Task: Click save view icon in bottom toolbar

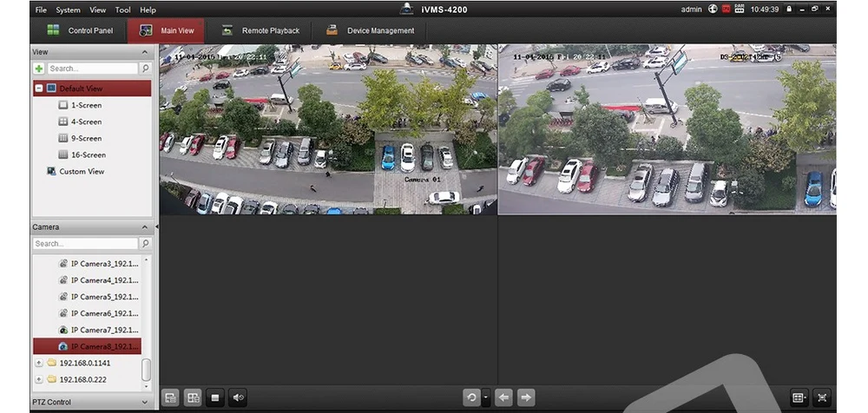Action: click(170, 397)
